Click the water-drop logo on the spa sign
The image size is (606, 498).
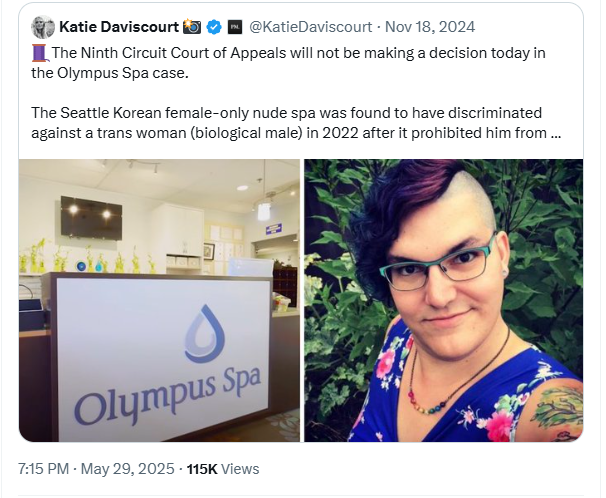[204, 334]
